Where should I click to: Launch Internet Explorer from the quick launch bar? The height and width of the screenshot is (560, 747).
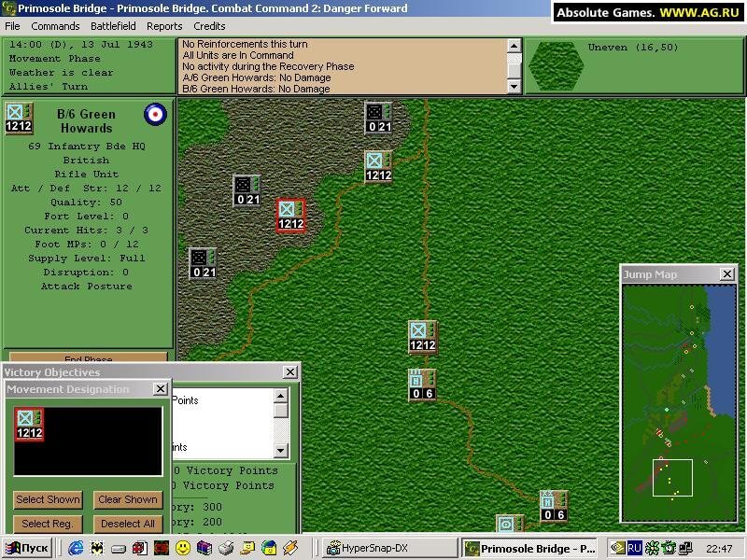tap(76, 548)
